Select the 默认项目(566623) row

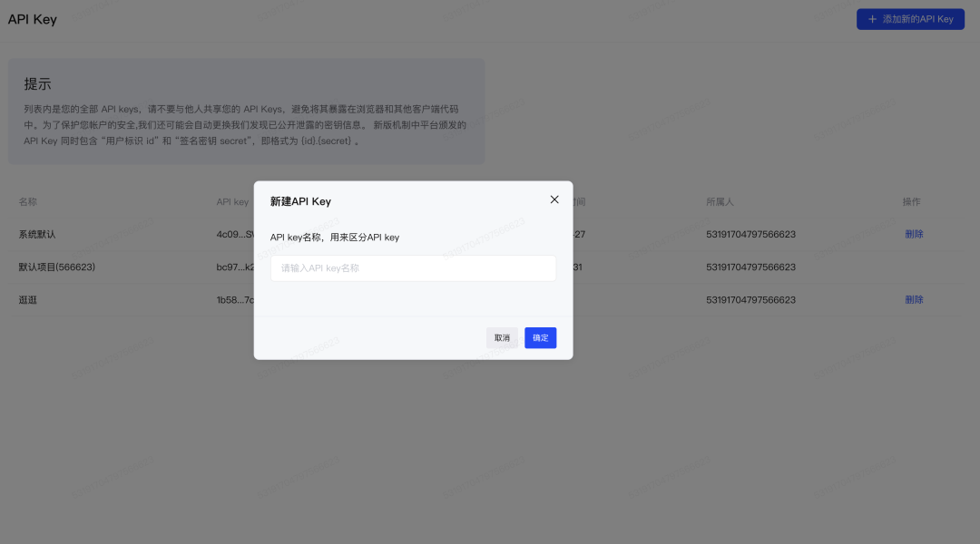[x=54, y=267]
